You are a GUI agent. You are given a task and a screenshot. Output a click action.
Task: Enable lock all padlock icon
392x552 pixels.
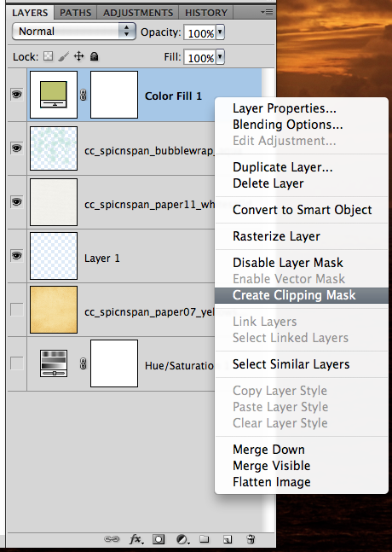(x=95, y=56)
